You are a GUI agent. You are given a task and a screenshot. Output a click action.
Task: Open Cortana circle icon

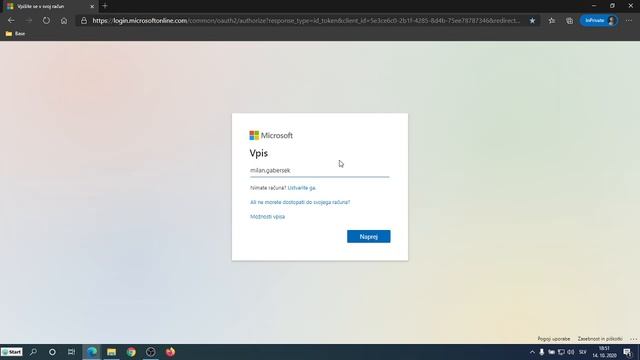click(52, 352)
